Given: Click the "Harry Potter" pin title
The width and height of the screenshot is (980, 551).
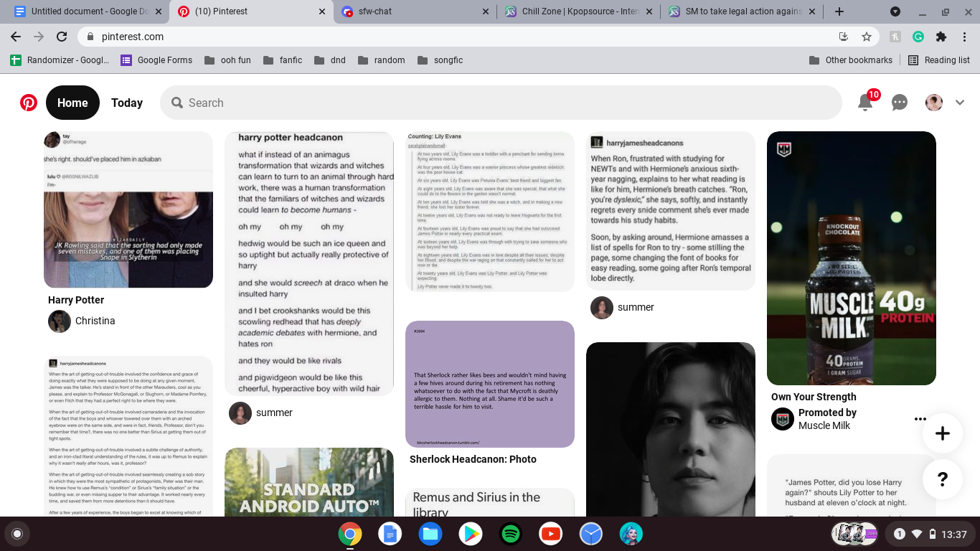Looking at the screenshot, I should (76, 300).
